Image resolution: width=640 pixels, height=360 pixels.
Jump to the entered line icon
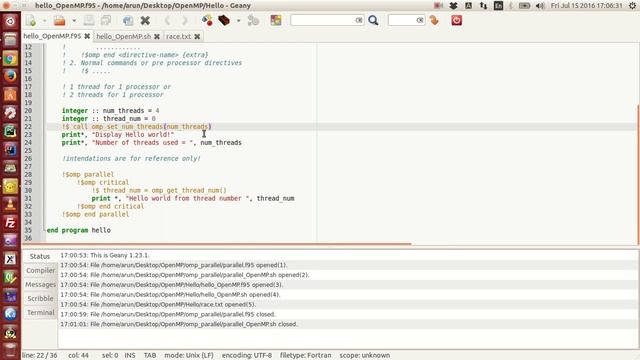(x=434, y=20)
